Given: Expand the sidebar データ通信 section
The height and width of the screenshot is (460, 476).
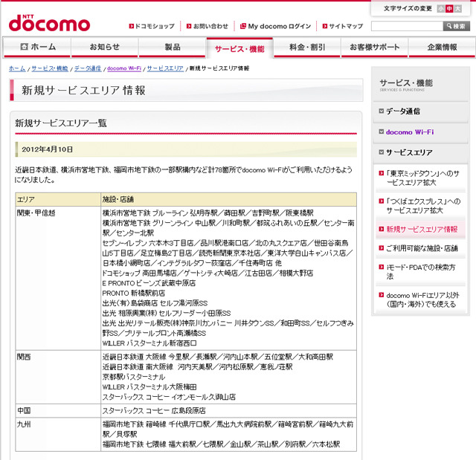Looking at the screenshot, I should click(420, 111).
